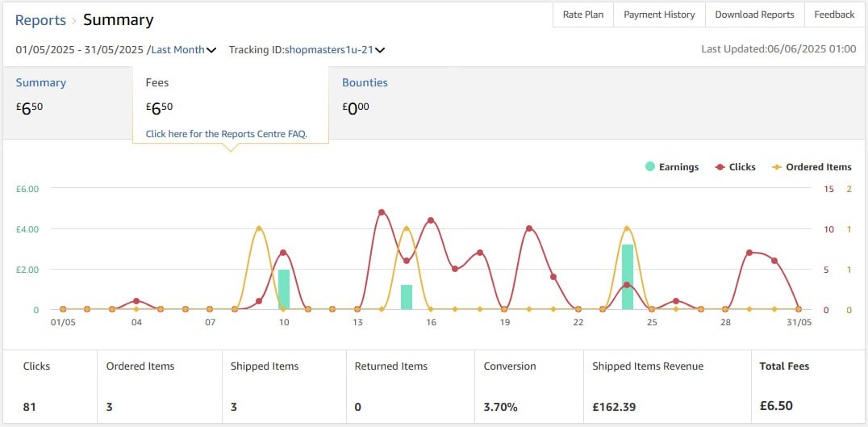Open the Fees tab

coord(157,82)
